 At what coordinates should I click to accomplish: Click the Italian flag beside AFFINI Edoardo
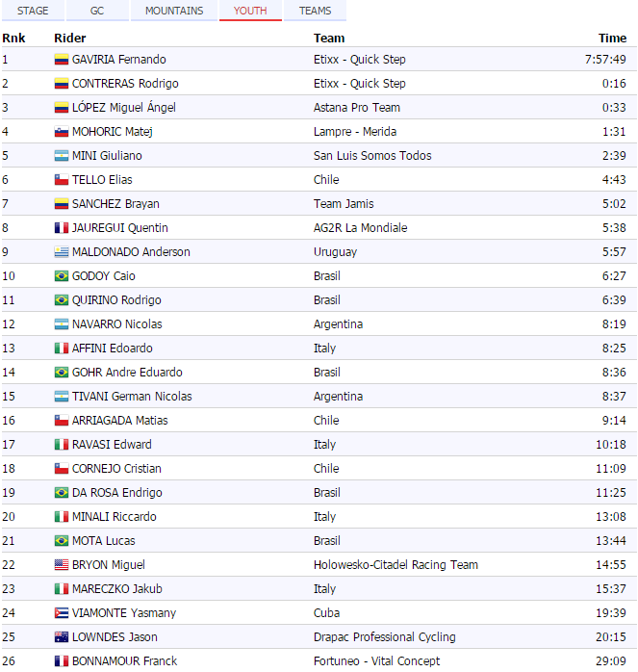pos(62,349)
